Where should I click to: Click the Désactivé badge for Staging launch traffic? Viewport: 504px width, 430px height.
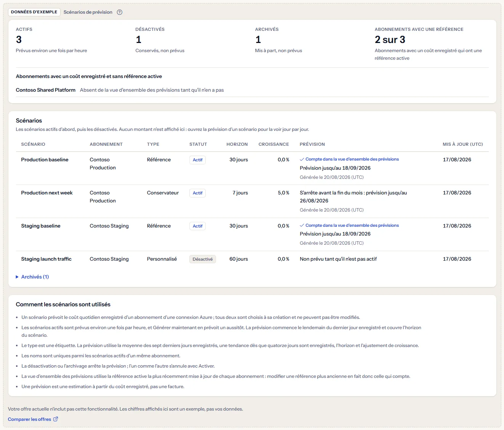tap(203, 259)
